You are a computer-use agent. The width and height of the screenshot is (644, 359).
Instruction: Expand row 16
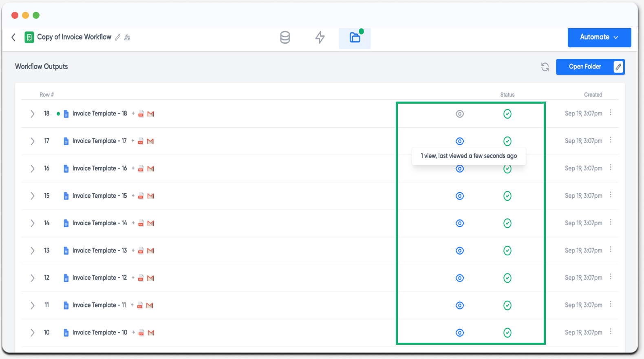pyautogui.click(x=32, y=168)
